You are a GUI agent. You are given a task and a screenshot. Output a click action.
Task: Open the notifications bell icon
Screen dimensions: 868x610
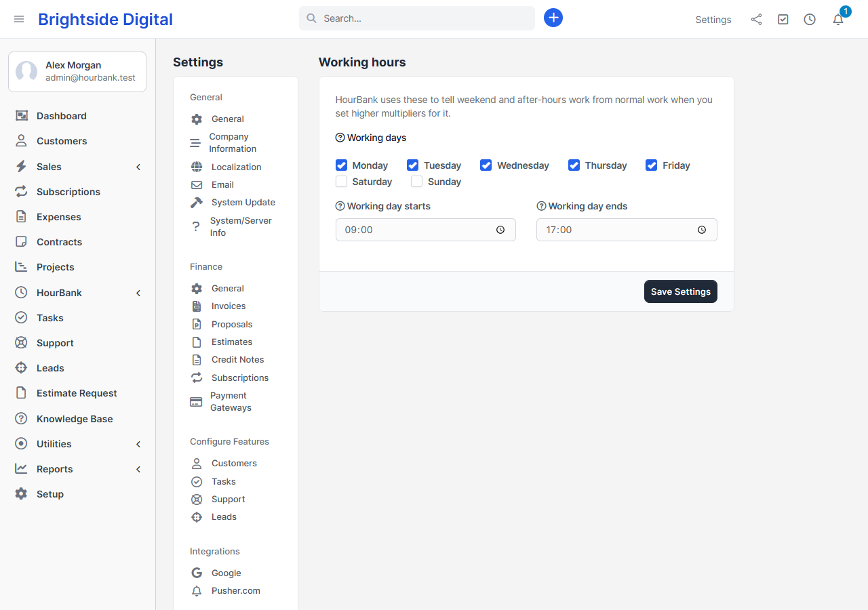pos(838,20)
